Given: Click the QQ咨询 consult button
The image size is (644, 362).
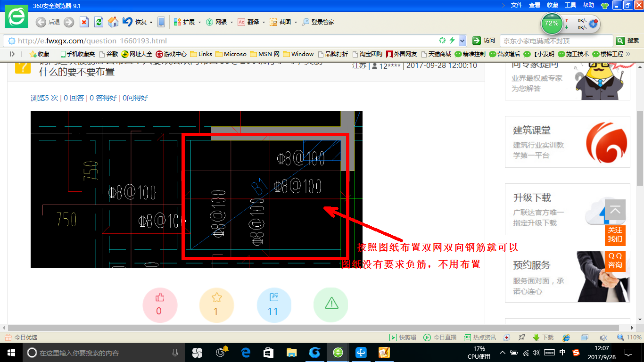Looking at the screenshot, I should 615,261.
